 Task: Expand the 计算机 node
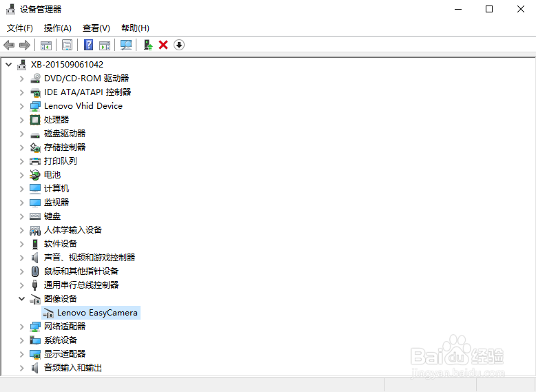tap(22, 189)
